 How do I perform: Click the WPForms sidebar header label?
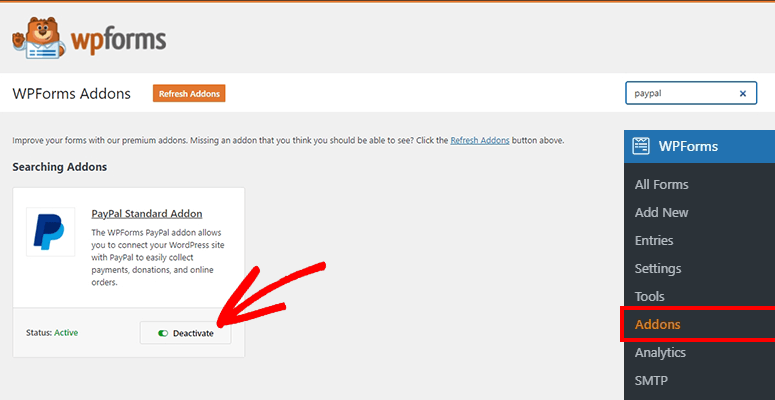coord(688,146)
